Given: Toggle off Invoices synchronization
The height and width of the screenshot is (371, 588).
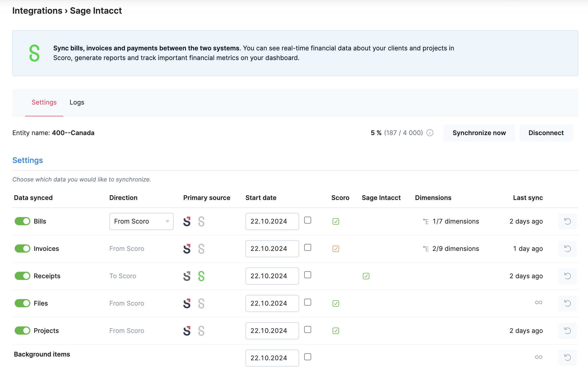Looking at the screenshot, I should 23,249.
